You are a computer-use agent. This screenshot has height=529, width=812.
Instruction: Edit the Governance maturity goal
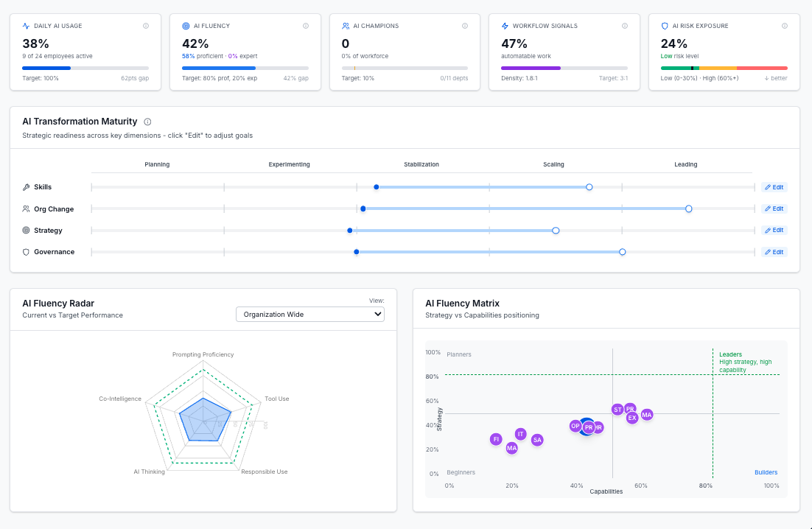[x=774, y=252]
